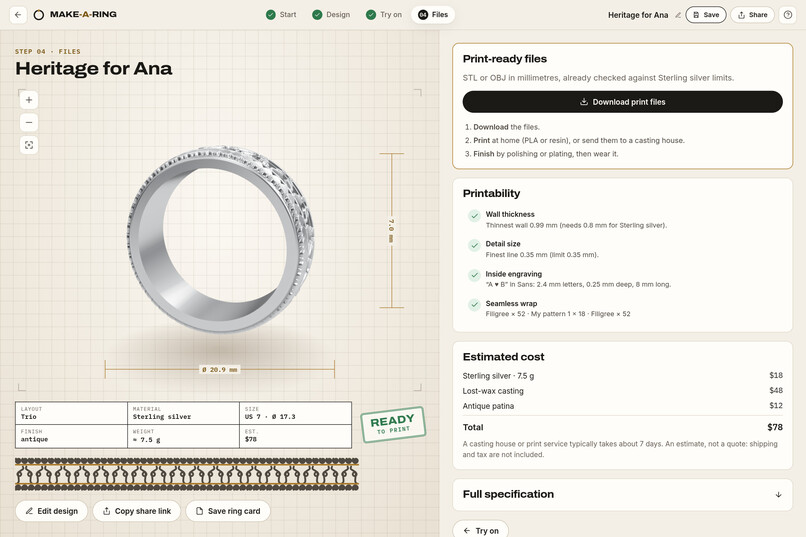The height and width of the screenshot is (537, 806).
Task: Click the Share button in the header
Action: point(753,15)
